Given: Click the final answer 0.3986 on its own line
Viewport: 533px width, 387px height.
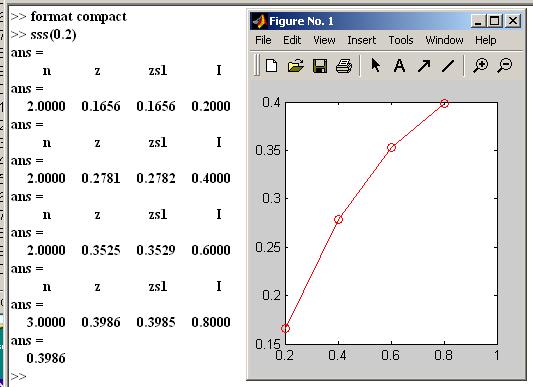Looking at the screenshot, I should [46, 358].
